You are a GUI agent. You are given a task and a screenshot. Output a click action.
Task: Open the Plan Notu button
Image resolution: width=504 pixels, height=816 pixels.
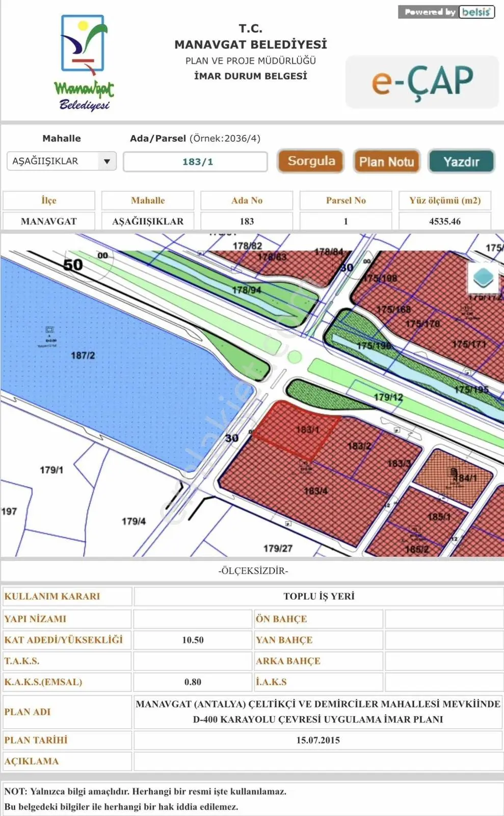click(x=387, y=161)
